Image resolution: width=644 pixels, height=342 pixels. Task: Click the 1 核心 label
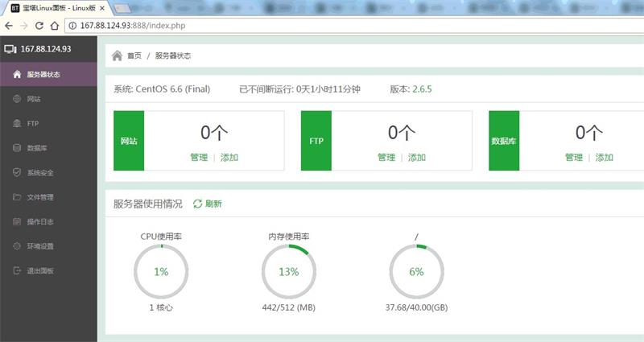click(161, 307)
